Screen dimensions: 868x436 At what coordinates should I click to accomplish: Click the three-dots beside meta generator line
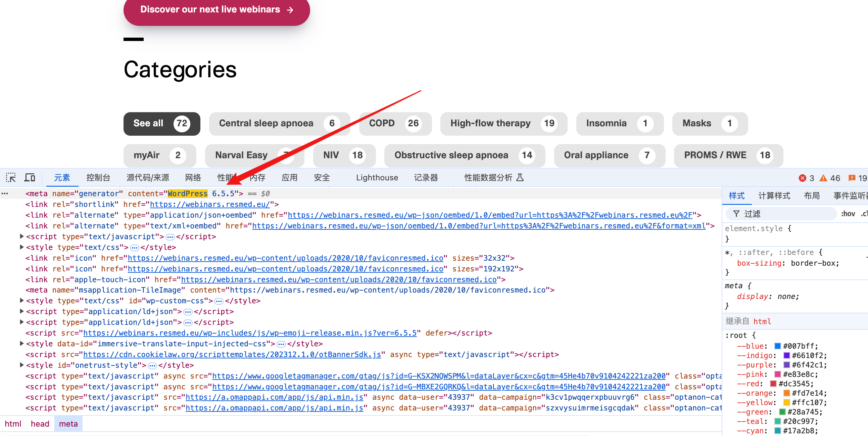tap(5, 193)
